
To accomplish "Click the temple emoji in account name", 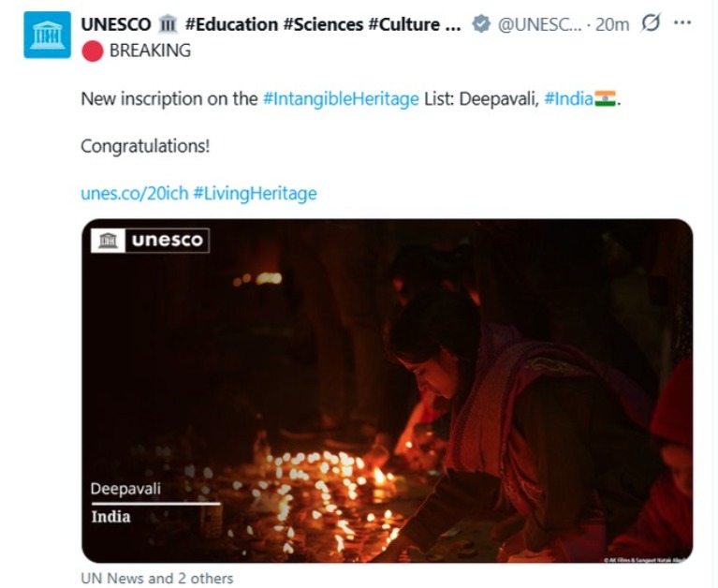I will [168, 25].
